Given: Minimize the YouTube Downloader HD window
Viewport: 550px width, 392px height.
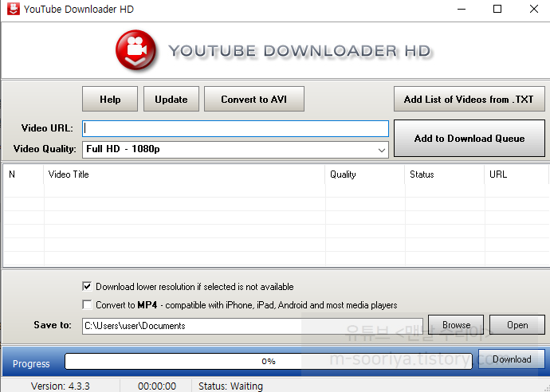Looking at the screenshot, I should pos(462,9).
